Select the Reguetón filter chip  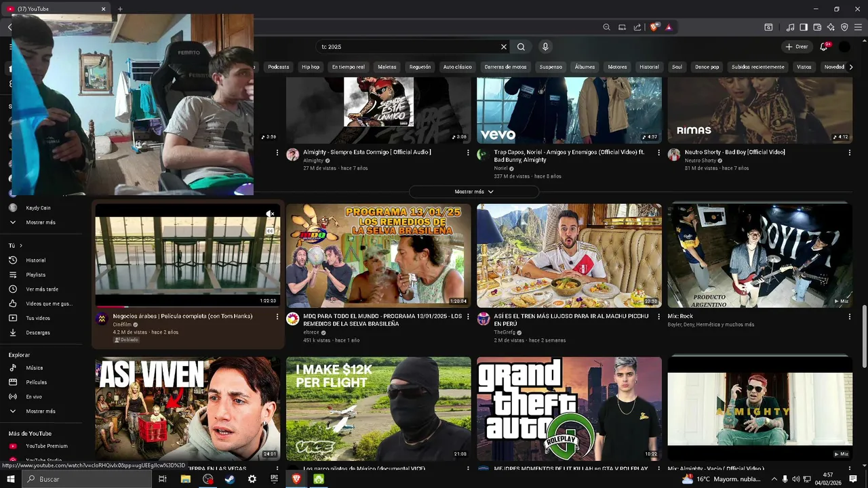point(420,67)
